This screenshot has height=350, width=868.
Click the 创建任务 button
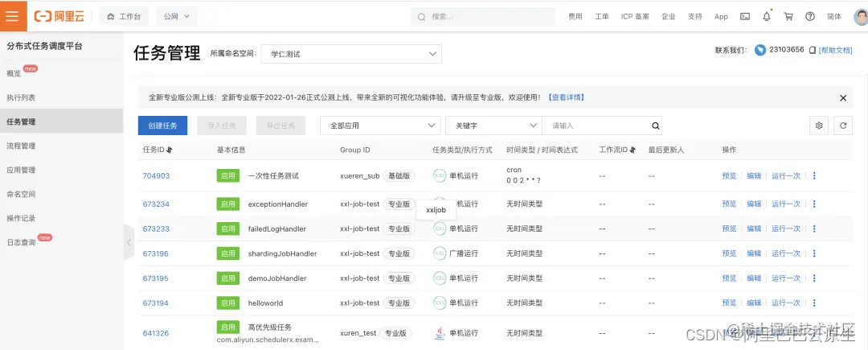(x=162, y=126)
